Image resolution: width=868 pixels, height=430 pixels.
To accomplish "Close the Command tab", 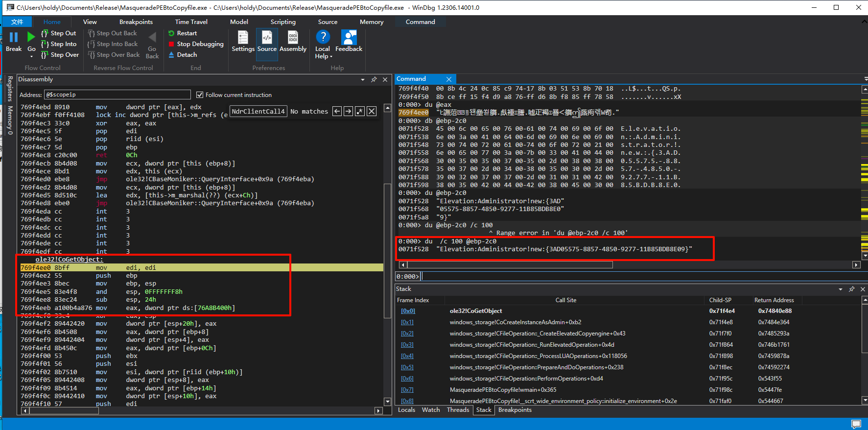I will [449, 79].
